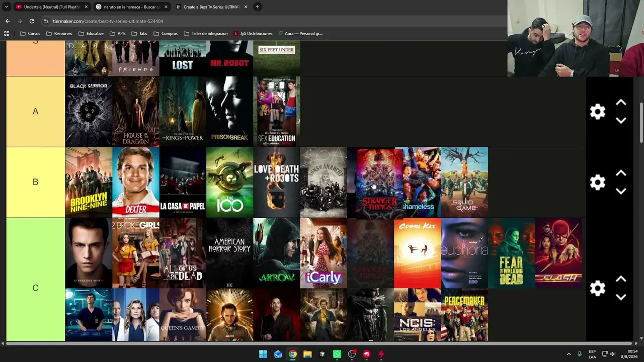644x362 pixels.
Task: Choose the Shameless poster
Action: (422, 182)
